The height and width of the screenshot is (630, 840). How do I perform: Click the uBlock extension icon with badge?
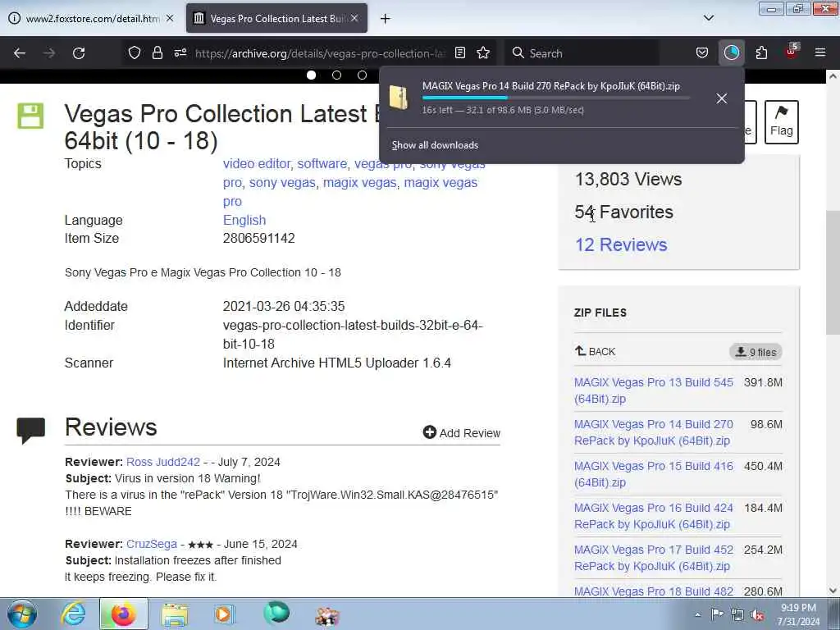point(792,52)
